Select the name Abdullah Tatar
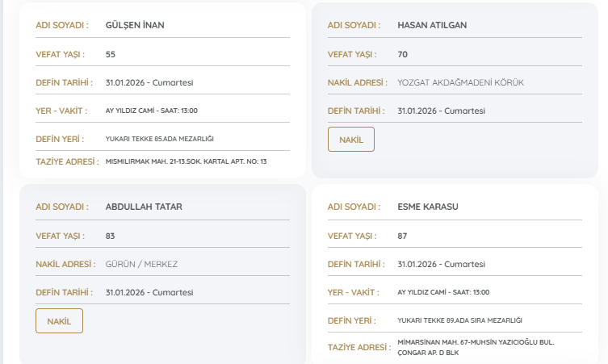This screenshot has width=608, height=364. (x=144, y=206)
